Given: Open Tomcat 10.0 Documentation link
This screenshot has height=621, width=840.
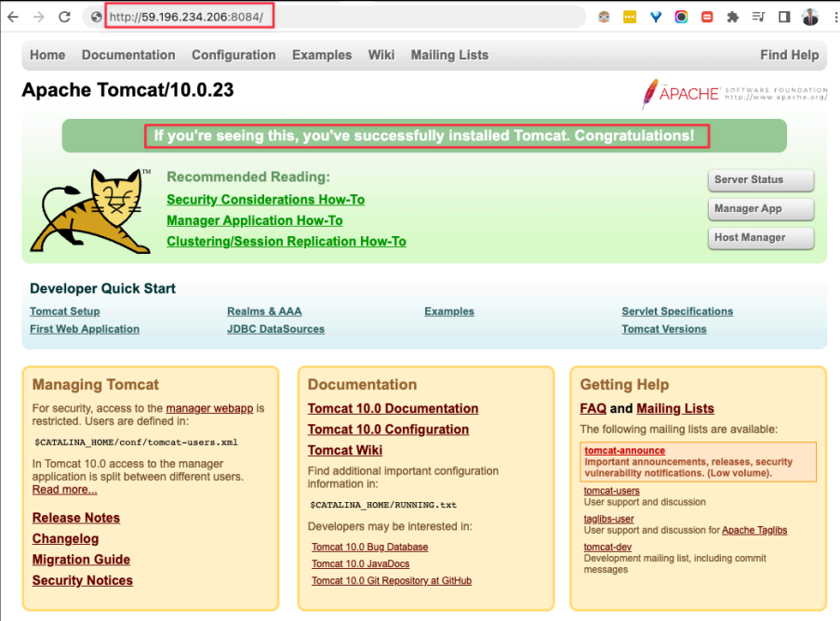Looking at the screenshot, I should click(393, 408).
